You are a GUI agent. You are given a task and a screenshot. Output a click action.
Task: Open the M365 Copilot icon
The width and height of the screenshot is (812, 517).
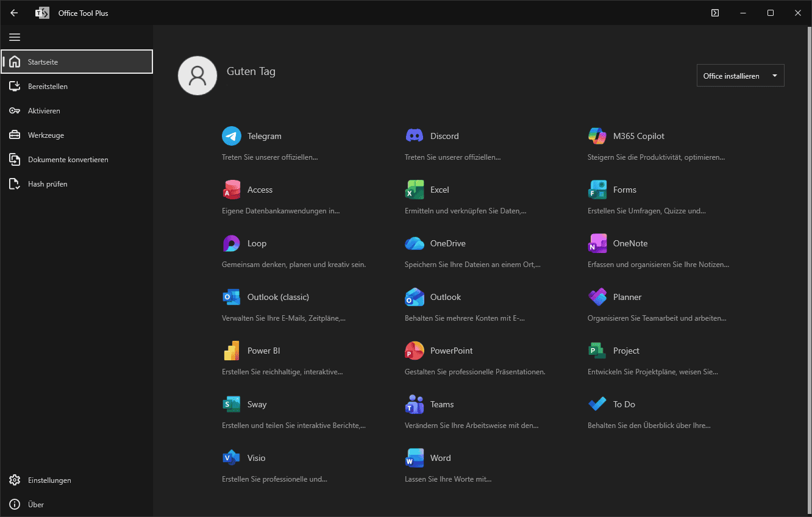coord(597,135)
